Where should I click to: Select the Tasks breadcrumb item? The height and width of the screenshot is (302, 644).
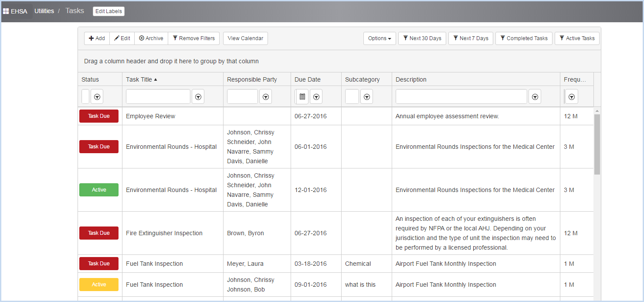coord(74,10)
